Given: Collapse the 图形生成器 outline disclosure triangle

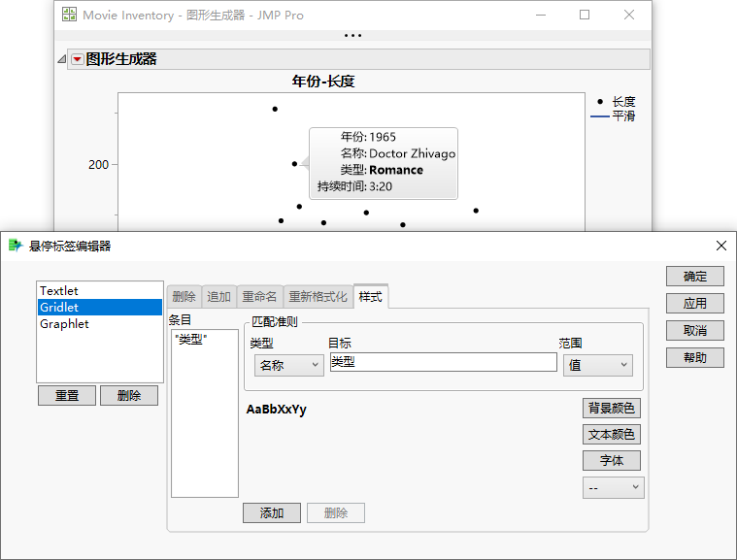Looking at the screenshot, I should point(62,59).
